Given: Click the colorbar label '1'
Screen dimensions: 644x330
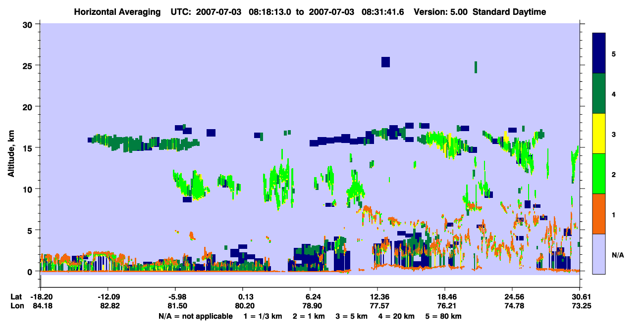Looking at the screenshot, I should (614, 215).
